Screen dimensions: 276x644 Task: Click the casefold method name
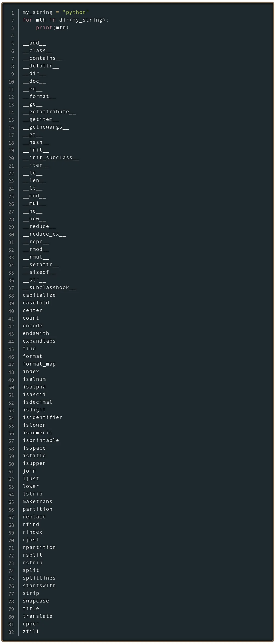point(36,303)
